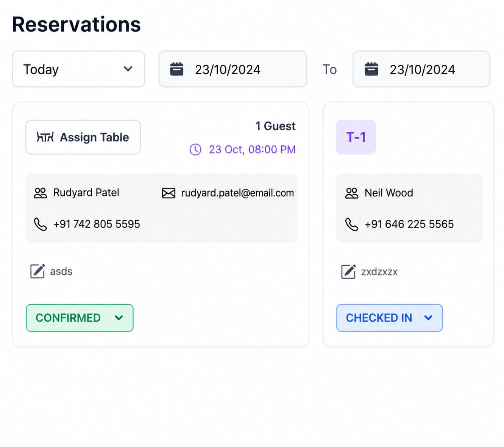
Task: Click the edit note icon beside asds
Action: pos(37,271)
